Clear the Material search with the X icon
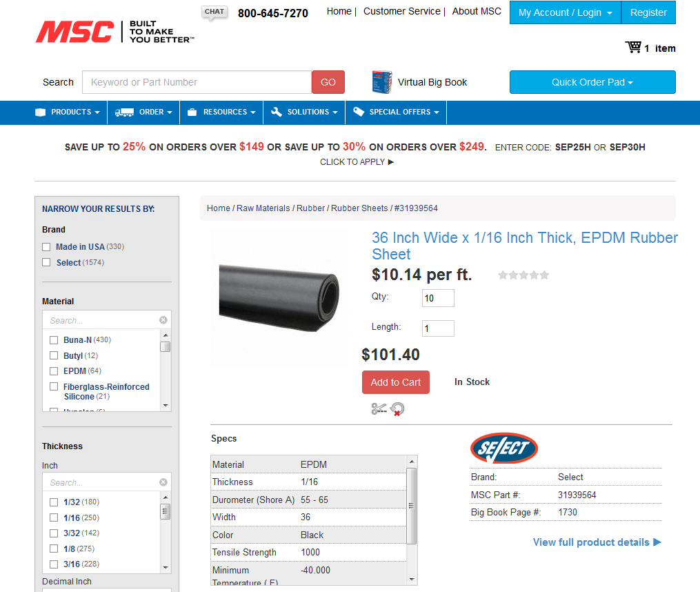The height and width of the screenshot is (592, 700). 163,320
